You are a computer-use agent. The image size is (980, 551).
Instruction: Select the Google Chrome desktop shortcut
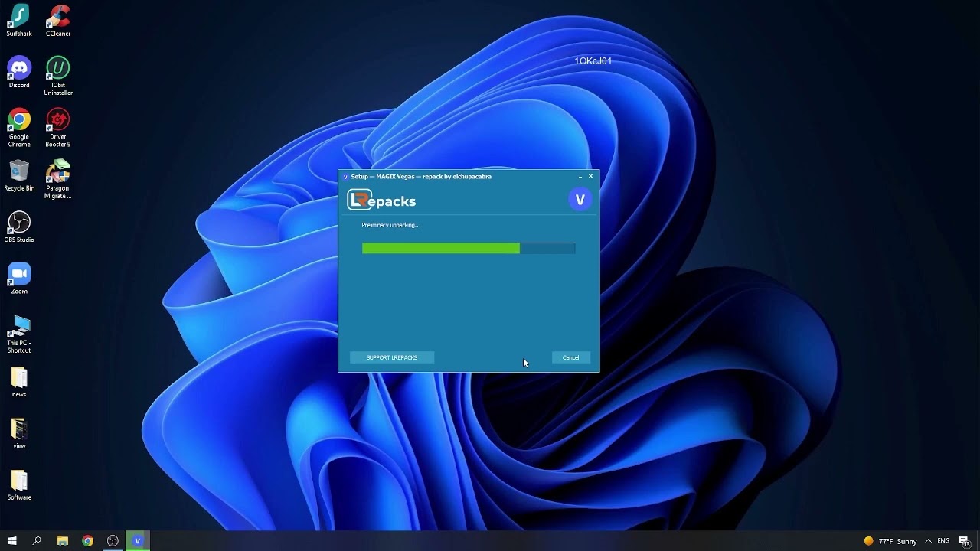point(19,127)
